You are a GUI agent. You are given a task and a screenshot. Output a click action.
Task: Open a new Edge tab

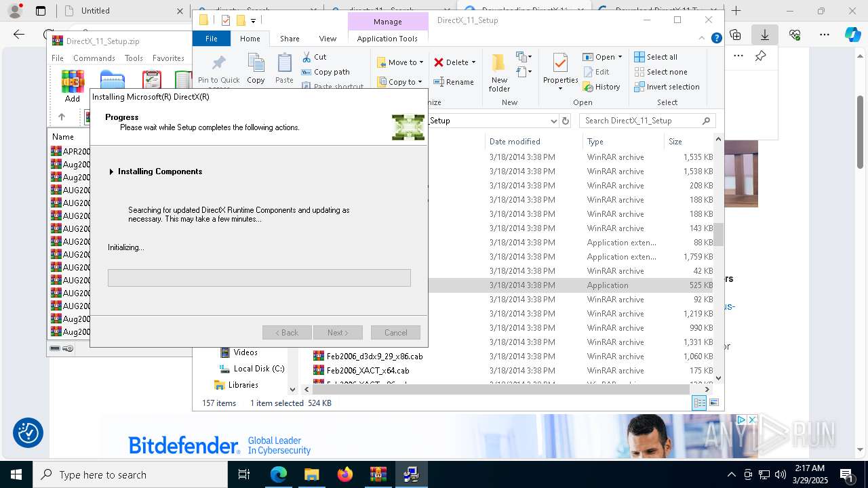click(x=736, y=11)
